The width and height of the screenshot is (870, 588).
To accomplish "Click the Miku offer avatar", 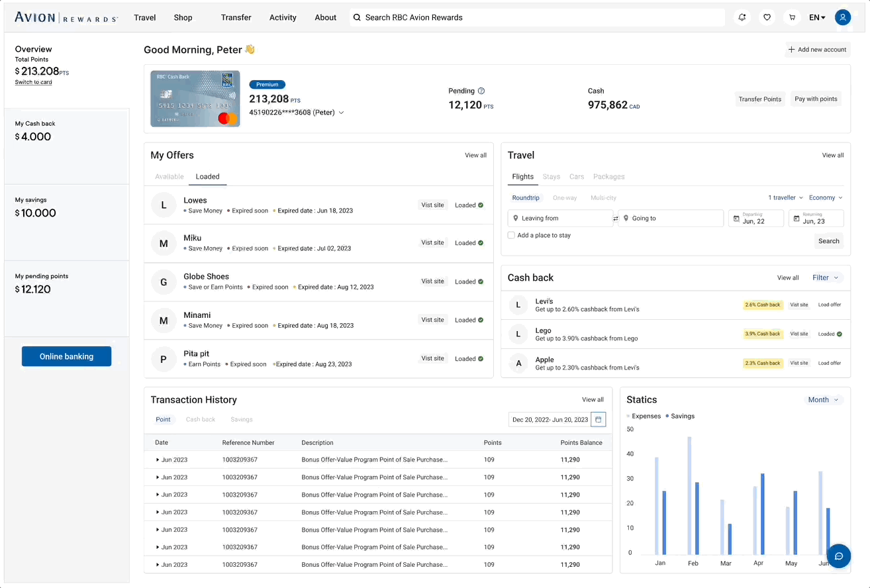I will pos(164,244).
